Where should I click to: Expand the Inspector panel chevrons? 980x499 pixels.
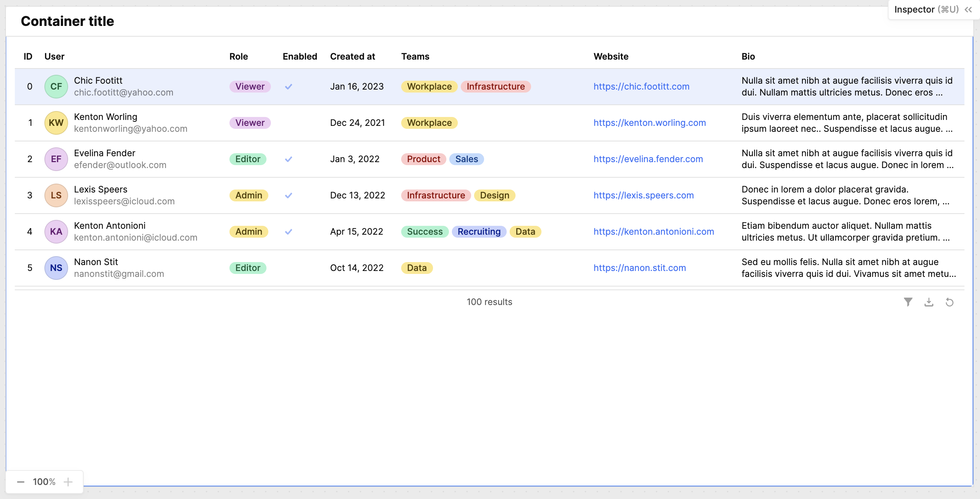[x=968, y=10]
